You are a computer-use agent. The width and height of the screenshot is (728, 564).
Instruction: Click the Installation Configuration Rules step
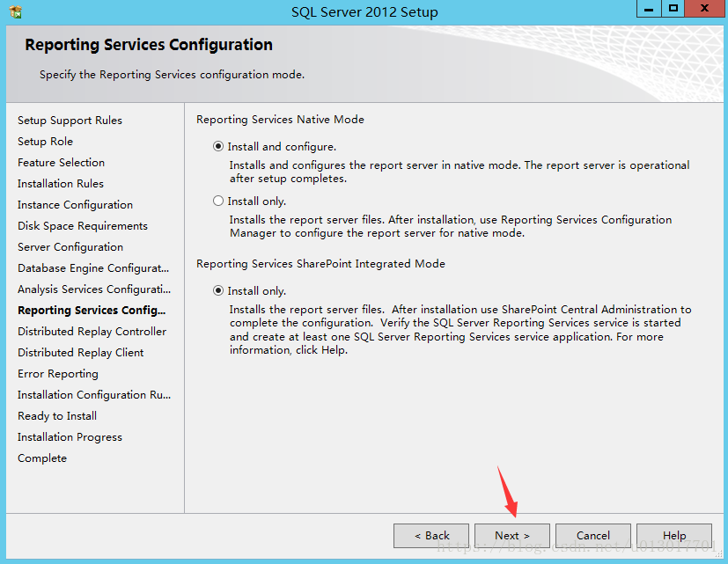(x=94, y=394)
